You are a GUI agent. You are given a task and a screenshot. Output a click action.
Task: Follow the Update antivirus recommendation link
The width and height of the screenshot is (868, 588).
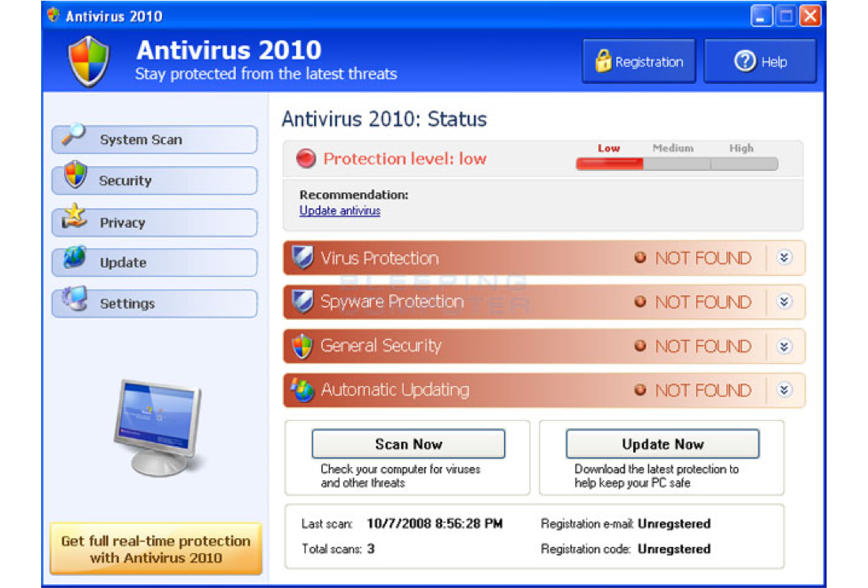(x=339, y=211)
